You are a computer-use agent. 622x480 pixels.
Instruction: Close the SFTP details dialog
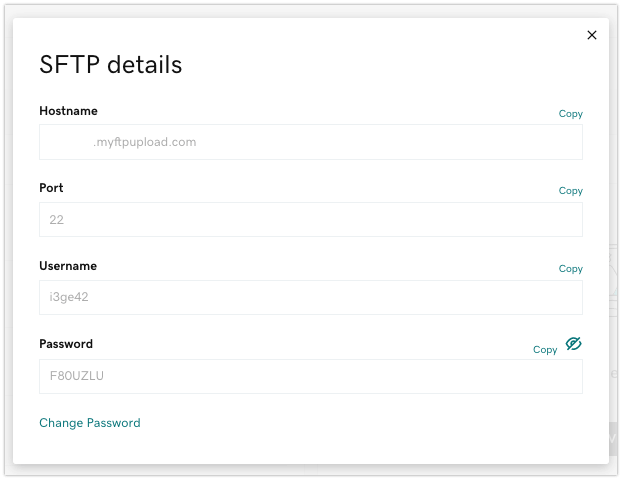coord(591,35)
